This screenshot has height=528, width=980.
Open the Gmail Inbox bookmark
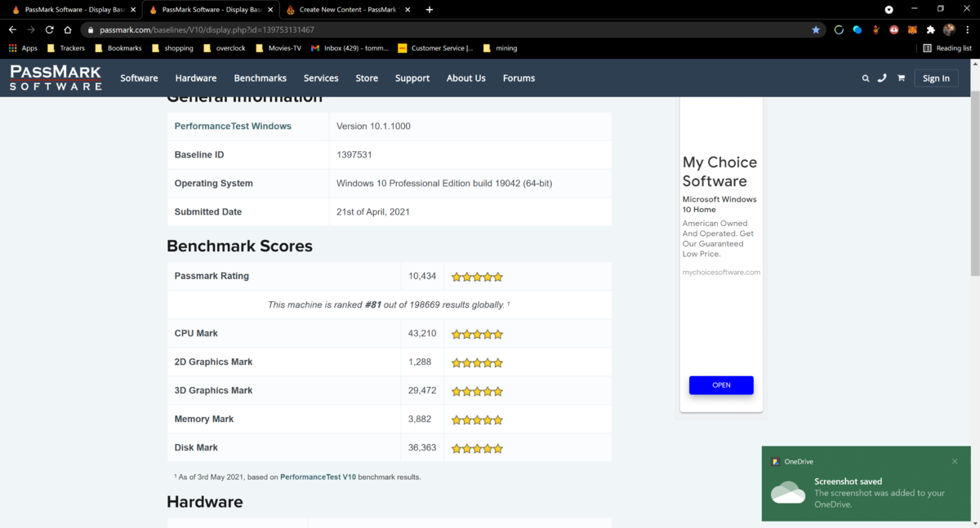coord(350,48)
